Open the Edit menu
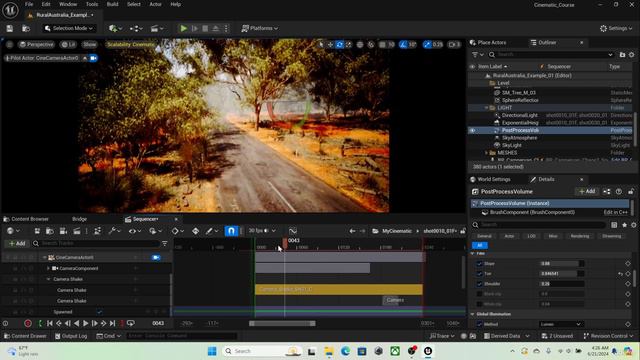640x360 pixels. [46, 4]
